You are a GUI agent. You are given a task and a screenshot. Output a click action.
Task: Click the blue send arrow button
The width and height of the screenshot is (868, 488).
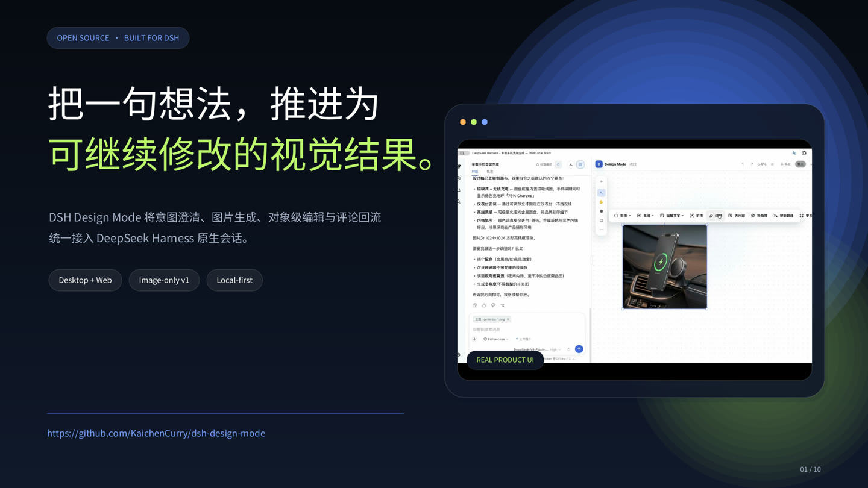pyautogui.click(x=579, y=349)
